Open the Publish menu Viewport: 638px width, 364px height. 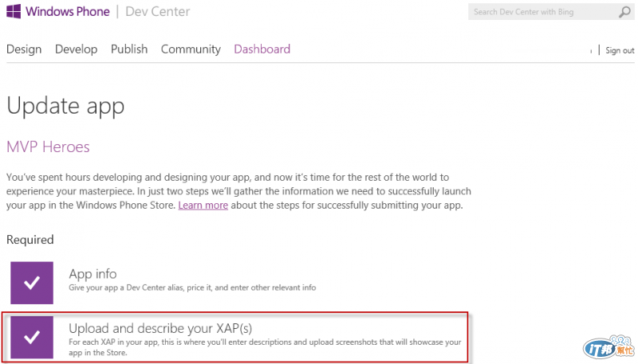click(x=129, y=49)
